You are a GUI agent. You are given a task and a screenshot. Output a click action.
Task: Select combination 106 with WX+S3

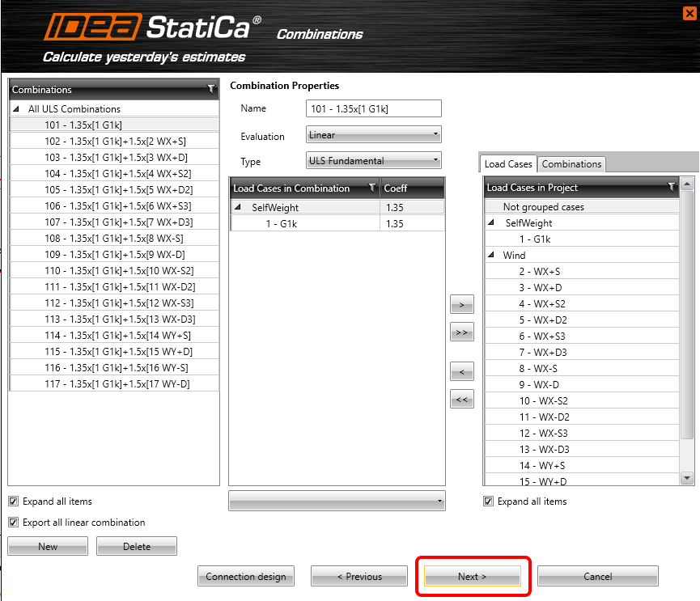[114, 205]
